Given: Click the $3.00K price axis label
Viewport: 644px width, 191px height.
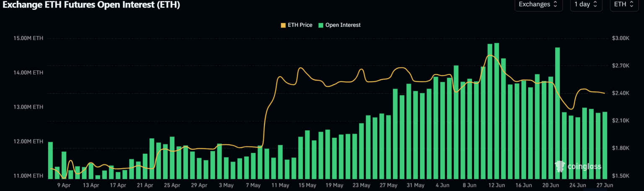Looking at the screenshot, I should click(x=621, y=38).
